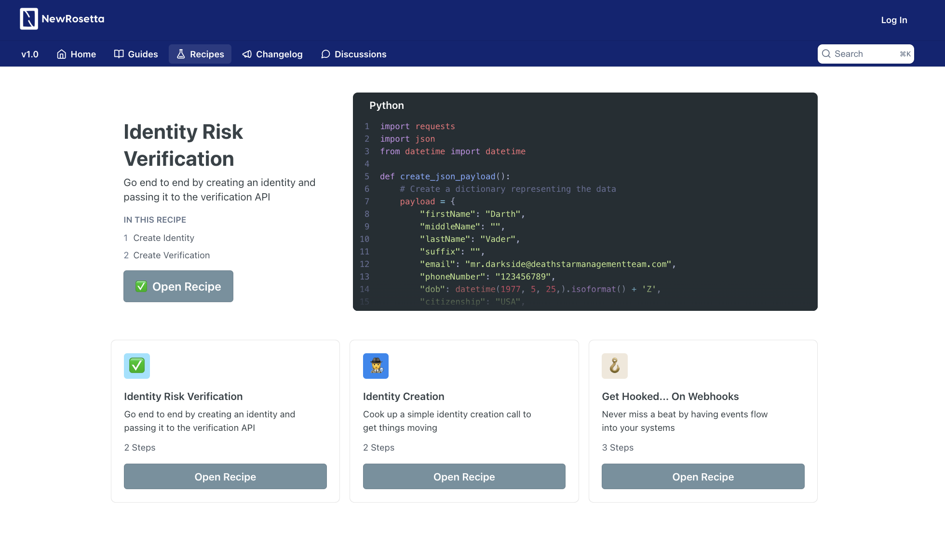The width and height of the screenshot is (945, 560).
Task: Open the v1.0 version selector
Action: coord(30,54)
